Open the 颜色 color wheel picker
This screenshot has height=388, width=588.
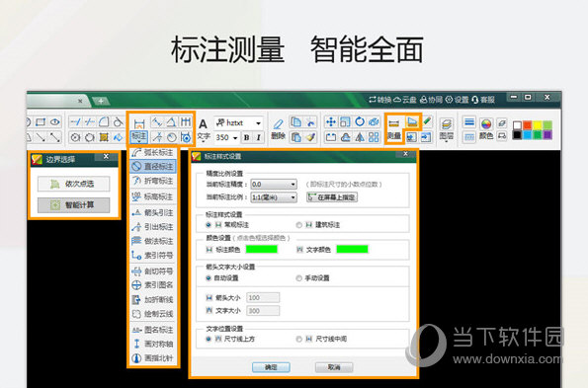[x=486, y=129]
